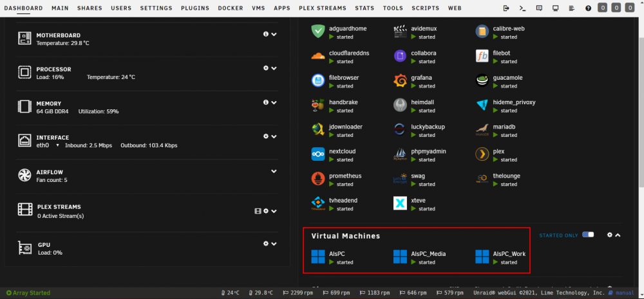Open the plex container icon
This screenshot has width=644, height=299.
click(482, 154)
